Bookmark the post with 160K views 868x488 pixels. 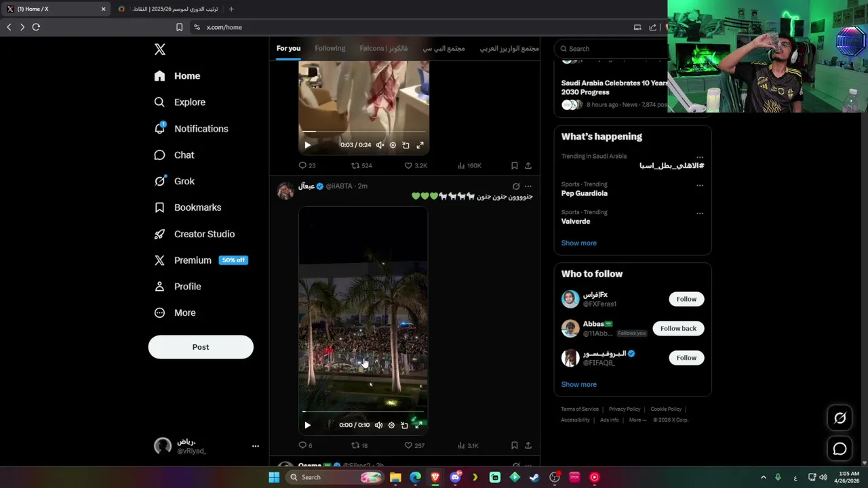(x=514, y=165)
